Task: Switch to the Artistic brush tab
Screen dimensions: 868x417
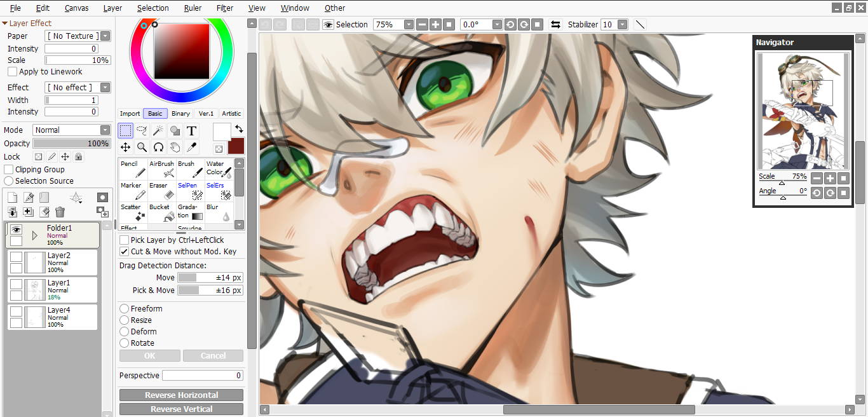Action: pos(231,113)
